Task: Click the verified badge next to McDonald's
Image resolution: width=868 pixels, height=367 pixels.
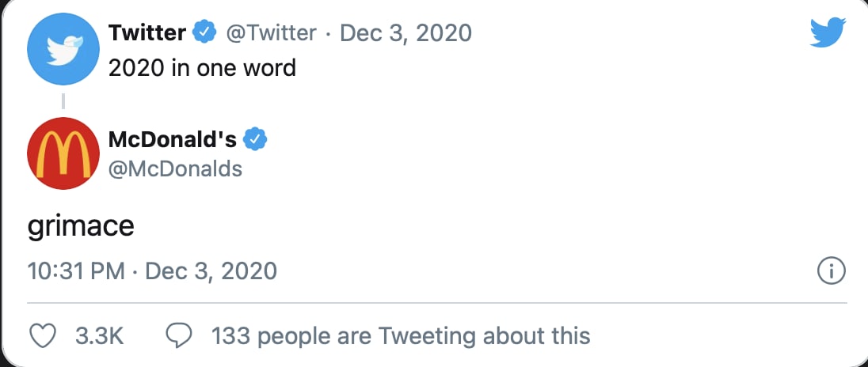Action: tap(255, 140)
